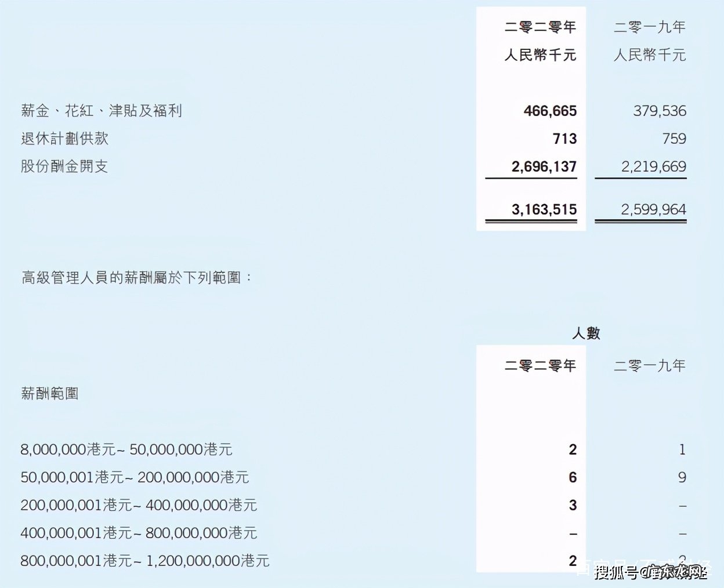
Task: Click the 高級管理人員的薪酬屬於下列範圍 heading
Action: [136, 277]
